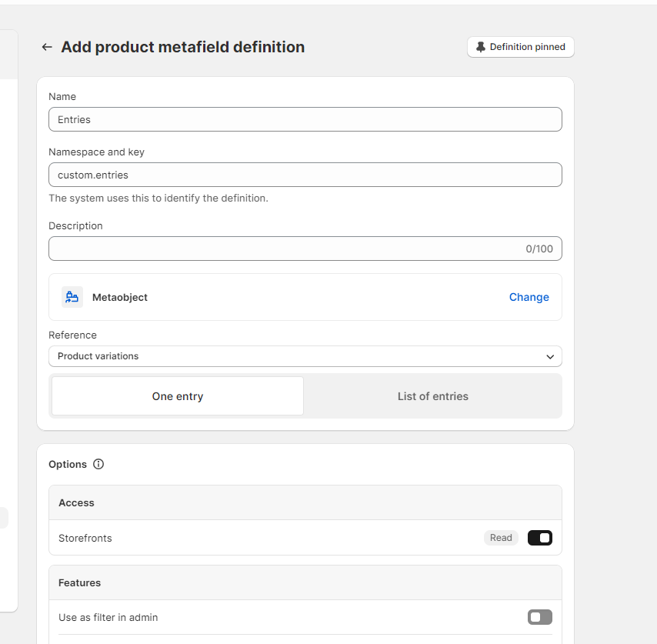Image resolution: width=657 pixels, height=644 pixels.
Task: Click the Read badge beside Storefronts
Action: coord(501,538)
